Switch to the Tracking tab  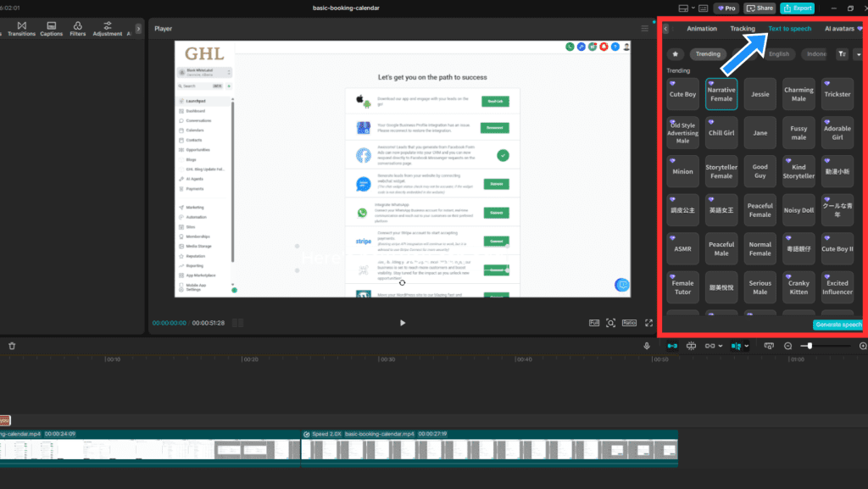[743, 29]
